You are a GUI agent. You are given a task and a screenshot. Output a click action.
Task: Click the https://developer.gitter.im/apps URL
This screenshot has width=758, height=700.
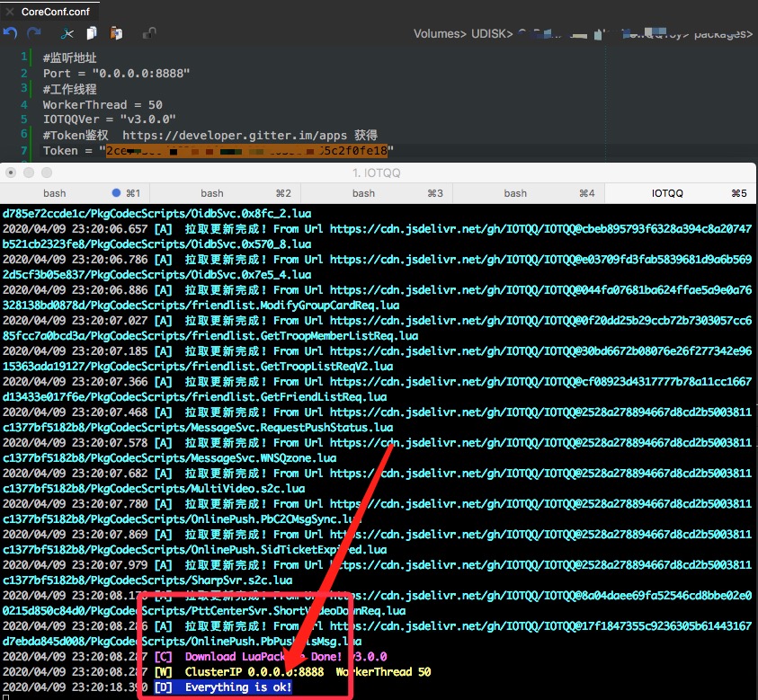[x=235, y=136]
